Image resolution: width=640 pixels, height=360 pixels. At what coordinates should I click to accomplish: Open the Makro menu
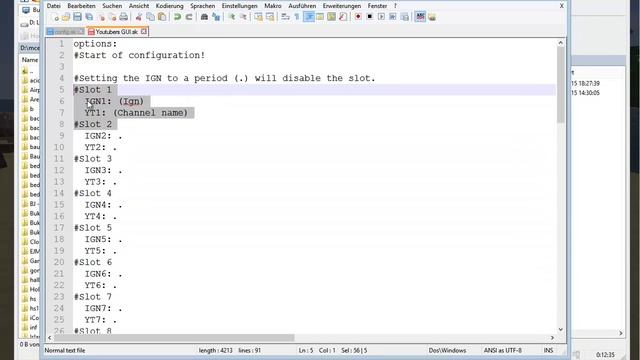[x=273, y=6]
